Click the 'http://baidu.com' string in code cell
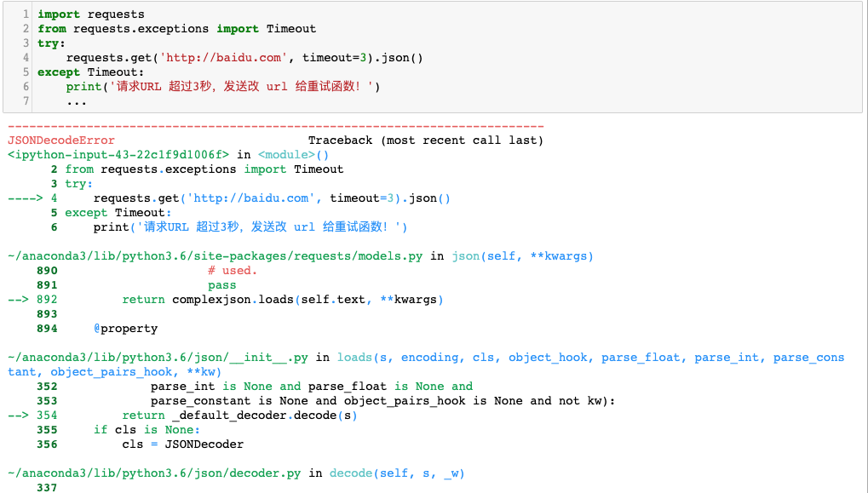868x493 pixels. 224,58
